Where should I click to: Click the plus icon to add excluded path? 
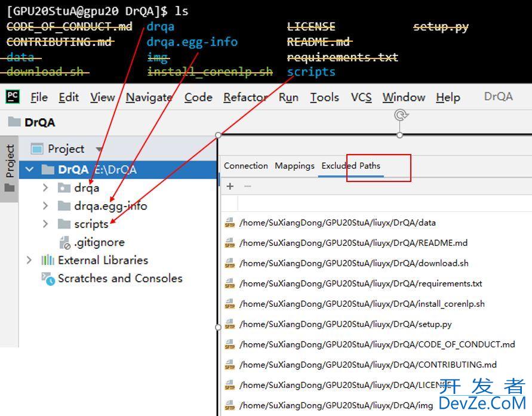230,186
